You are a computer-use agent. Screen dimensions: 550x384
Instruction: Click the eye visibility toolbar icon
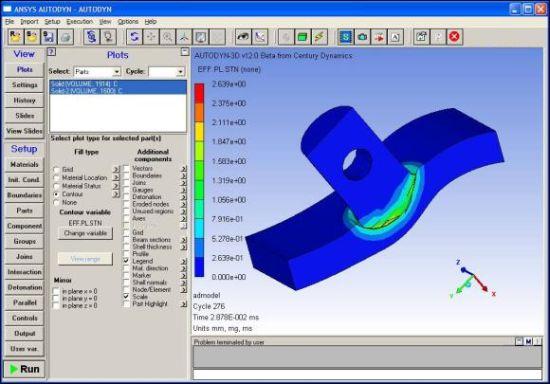pyautogui.click(x=243, y=37)
